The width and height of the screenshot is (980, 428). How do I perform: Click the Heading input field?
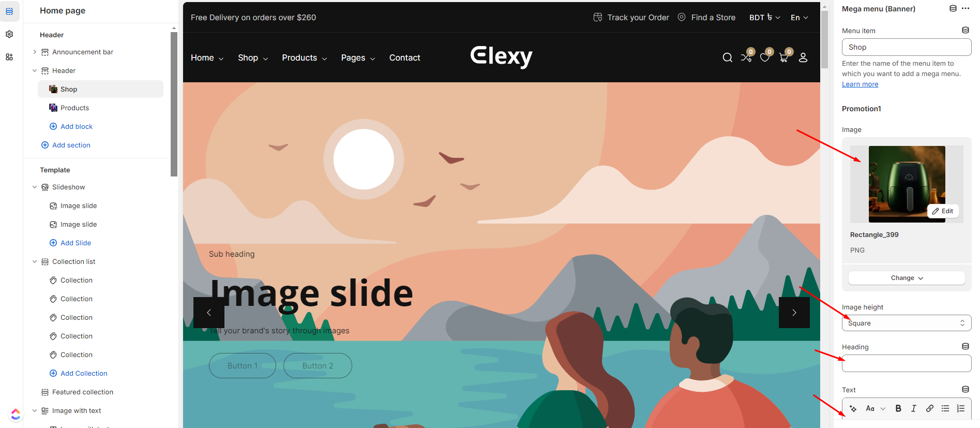(x=907, y=363)
